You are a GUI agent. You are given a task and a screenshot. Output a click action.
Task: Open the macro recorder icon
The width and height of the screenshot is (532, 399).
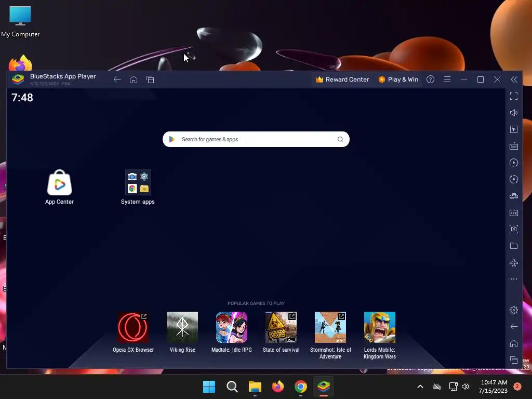click(514, 163)
